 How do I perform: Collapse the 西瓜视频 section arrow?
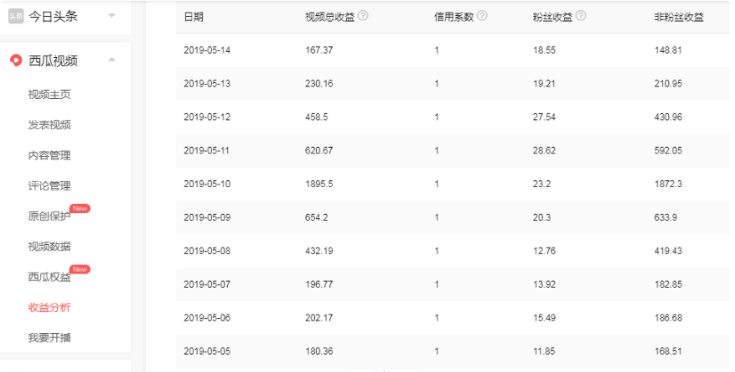click(112, 60)
